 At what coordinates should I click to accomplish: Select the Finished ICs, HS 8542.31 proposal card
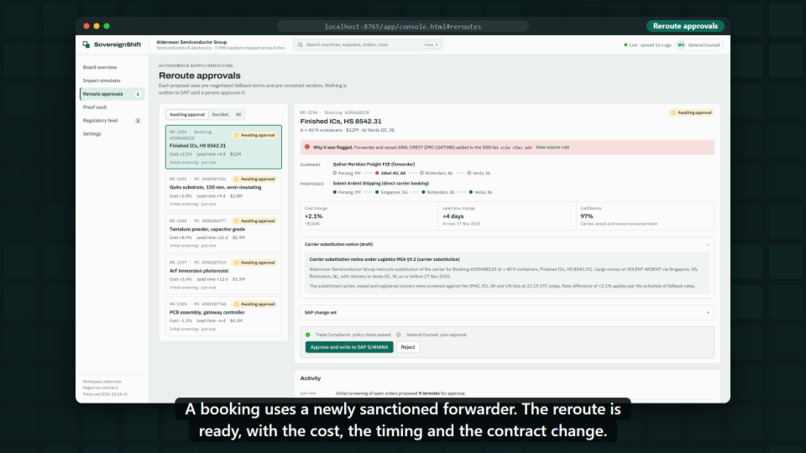pos(224,147)
